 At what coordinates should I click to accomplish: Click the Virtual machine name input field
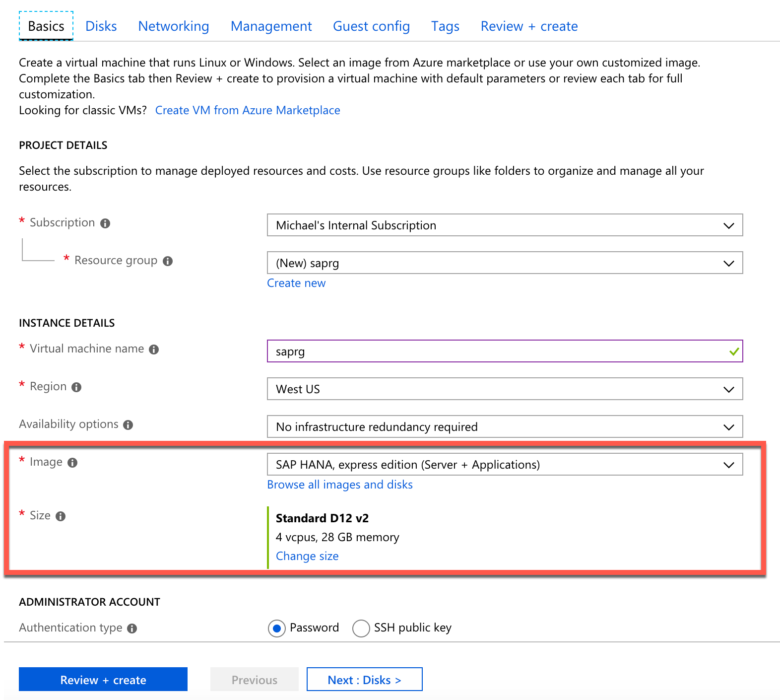point(496,351)
